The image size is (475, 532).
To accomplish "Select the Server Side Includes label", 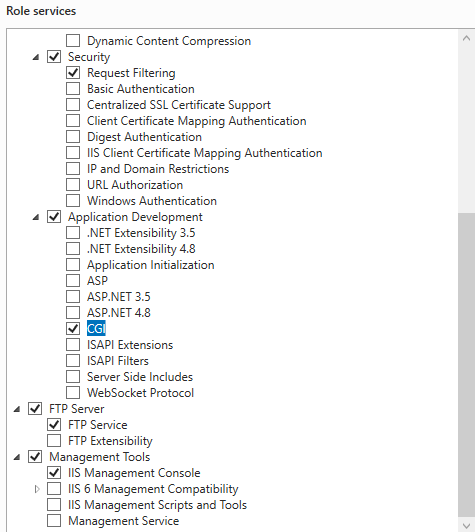I will click(140, 377).
